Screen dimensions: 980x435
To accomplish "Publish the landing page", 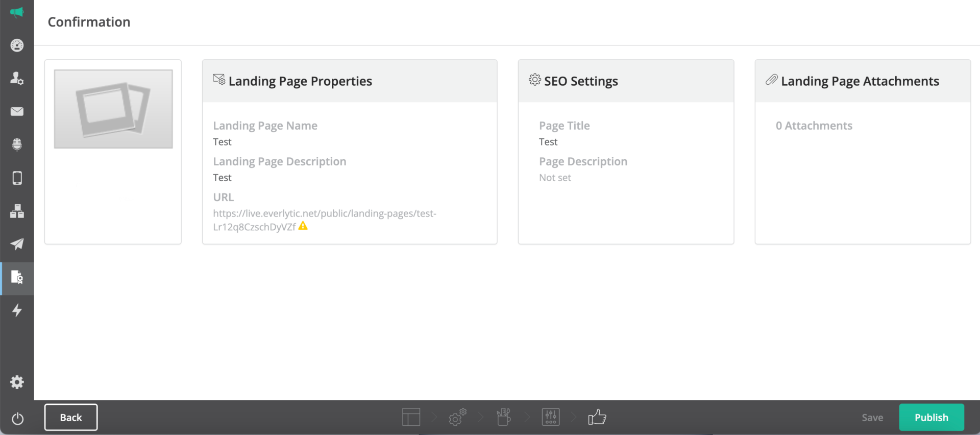I will (931, 418).
